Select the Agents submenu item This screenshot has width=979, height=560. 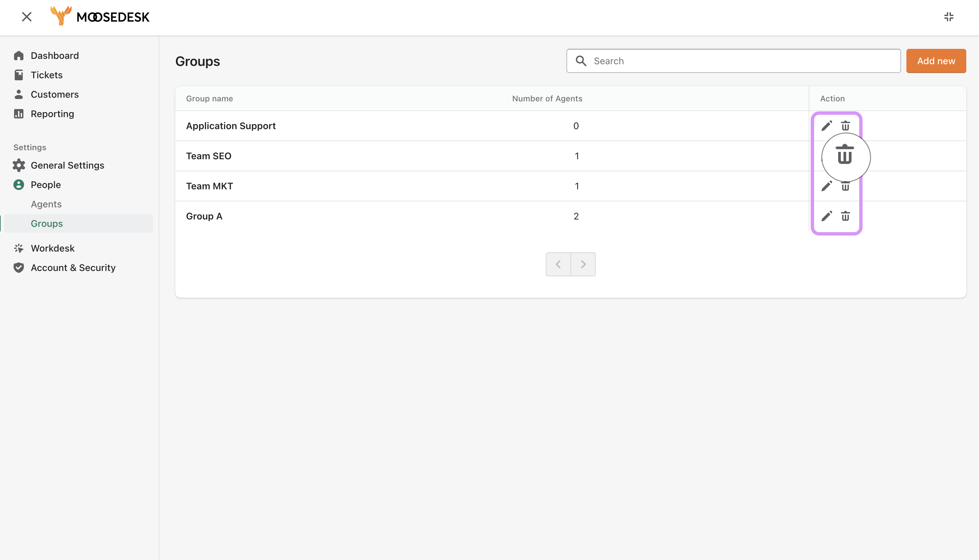[46, 204]
